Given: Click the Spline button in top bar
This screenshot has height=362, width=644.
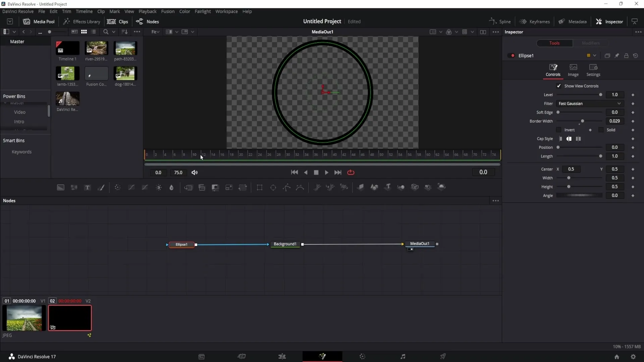Looking at the screenshot, I should tap(500, 21).
